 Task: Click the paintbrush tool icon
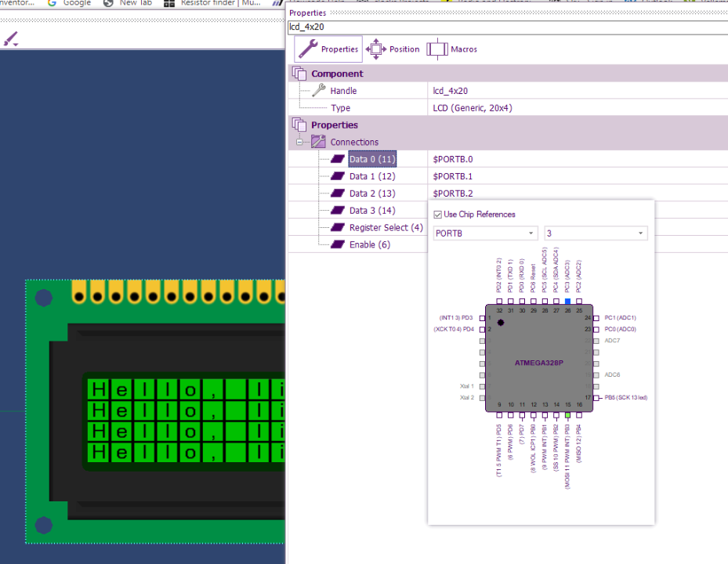[10, 38]
